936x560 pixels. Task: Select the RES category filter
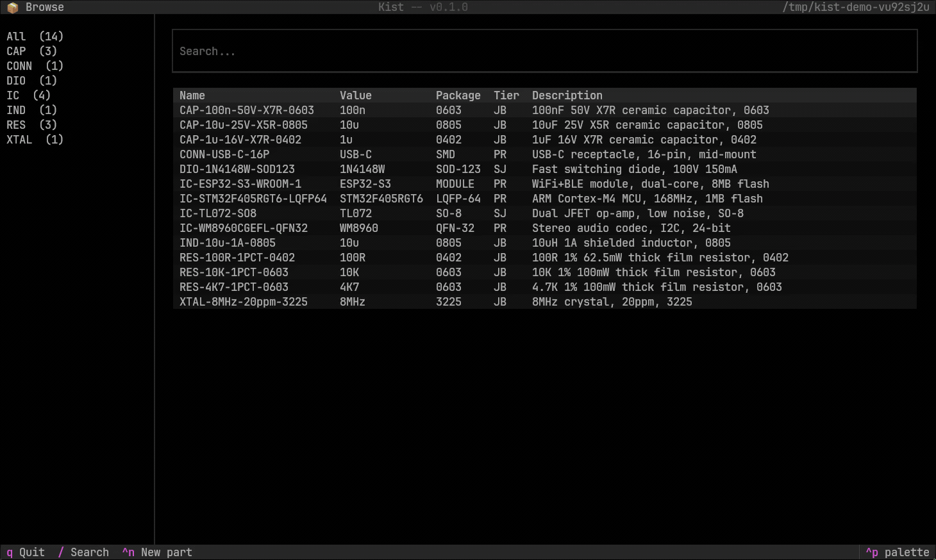pyautogui.click(x=16, y=124)
